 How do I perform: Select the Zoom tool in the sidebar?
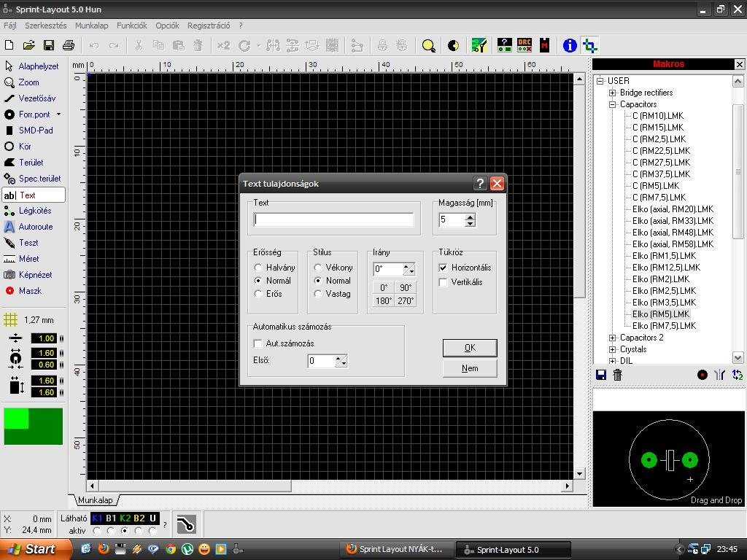pyautogui.click(x=23, y=82)
